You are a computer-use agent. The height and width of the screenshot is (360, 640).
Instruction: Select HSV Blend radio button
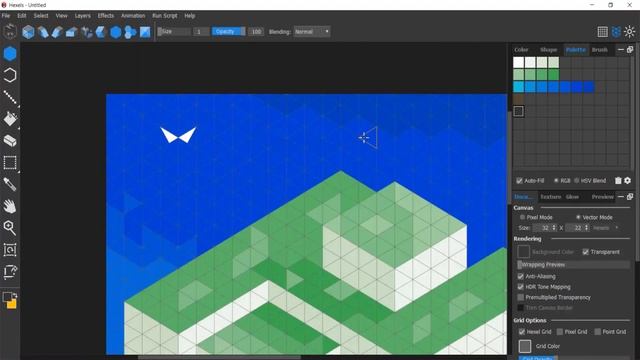576,180
